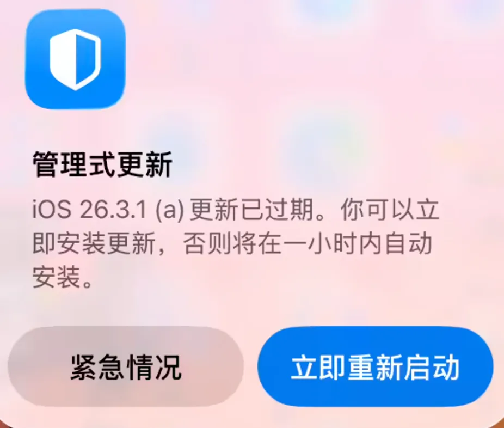Tap the 立即重新启动 button
The image size is (504, 428).
click(x=375, y=367)
